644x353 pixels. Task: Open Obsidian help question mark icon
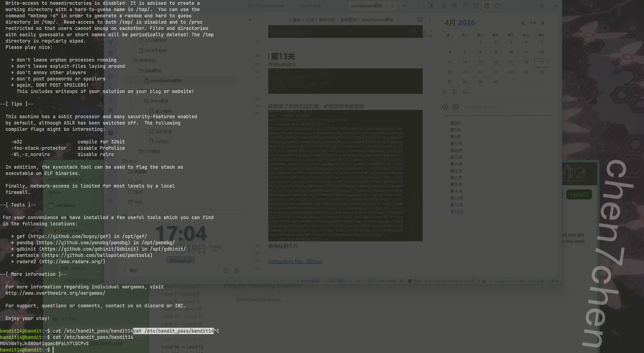click(226, 271)
